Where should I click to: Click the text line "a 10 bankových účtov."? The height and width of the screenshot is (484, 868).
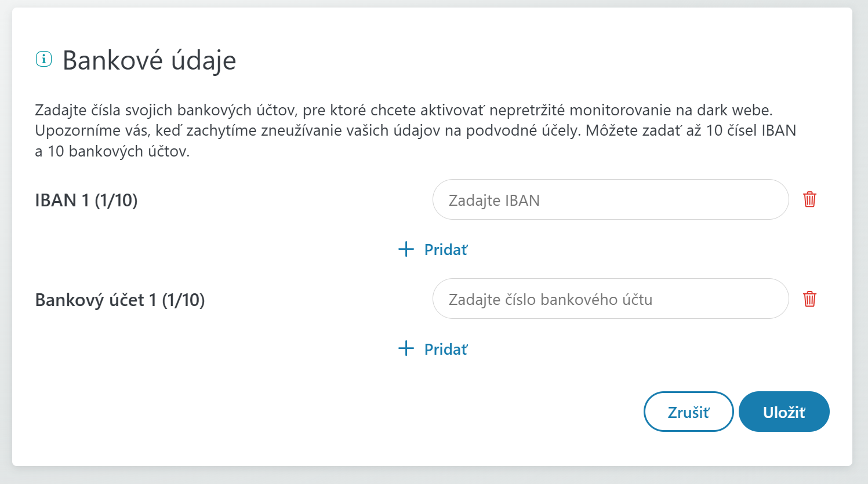[x=112, y=151]
